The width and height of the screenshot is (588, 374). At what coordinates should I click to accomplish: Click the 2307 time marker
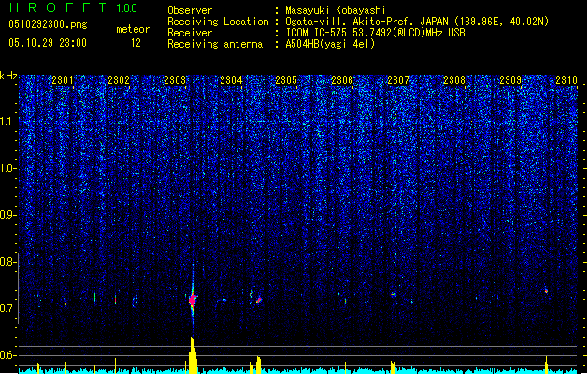[x=398, y=80]
